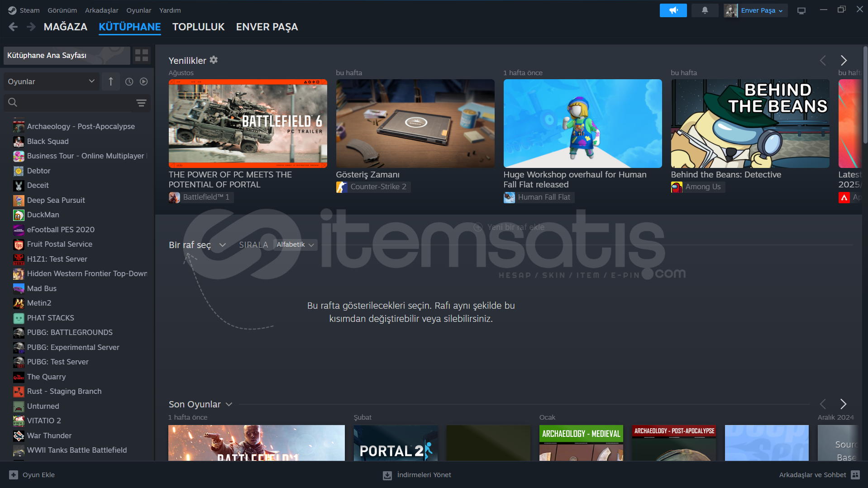Viewport: 868px width, 488px height.
Task: Show previous news items arrow
Action: (823, 60)
